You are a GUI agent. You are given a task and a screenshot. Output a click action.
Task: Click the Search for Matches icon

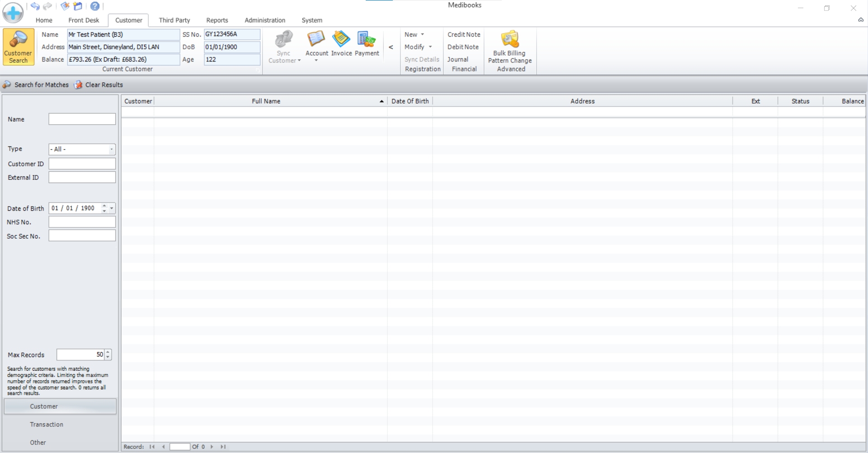[x=7, y=85]
